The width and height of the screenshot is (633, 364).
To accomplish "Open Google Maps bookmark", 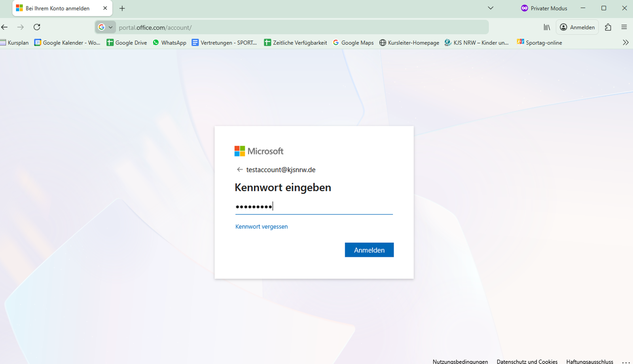I will (x=353, y=43).
